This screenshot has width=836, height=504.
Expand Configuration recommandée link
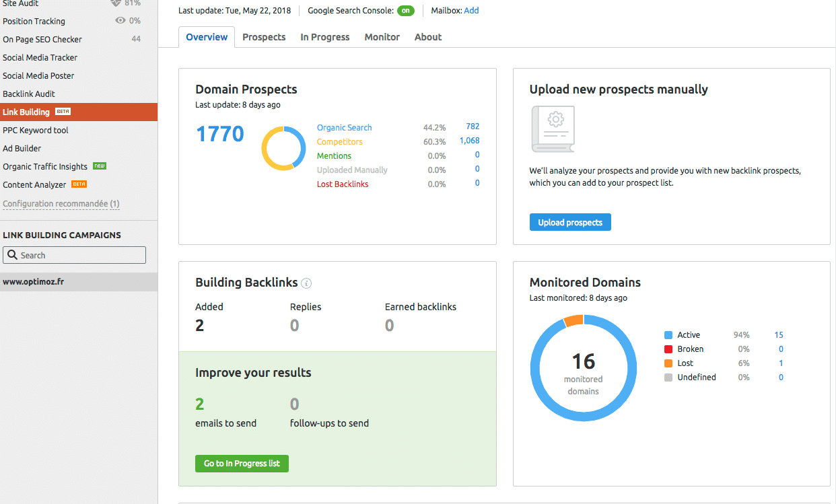pyautogui.click(x=61, y=203)
